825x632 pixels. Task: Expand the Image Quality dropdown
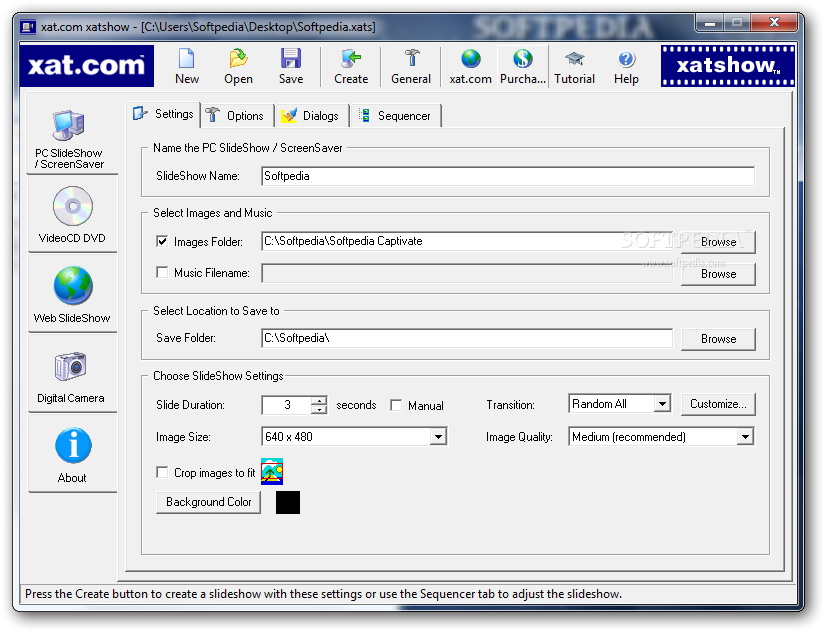(745, 436)
